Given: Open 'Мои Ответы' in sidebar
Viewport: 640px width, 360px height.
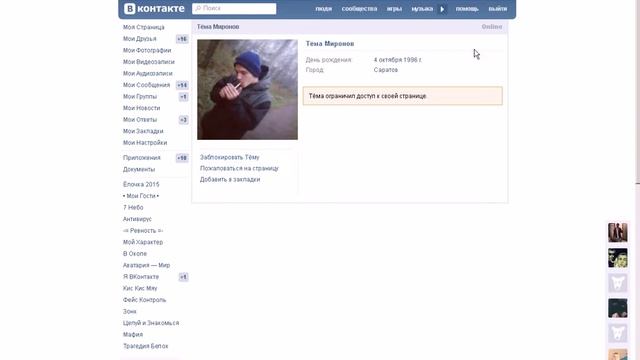Looking at the screenshot, I should [x=140, y=120].
